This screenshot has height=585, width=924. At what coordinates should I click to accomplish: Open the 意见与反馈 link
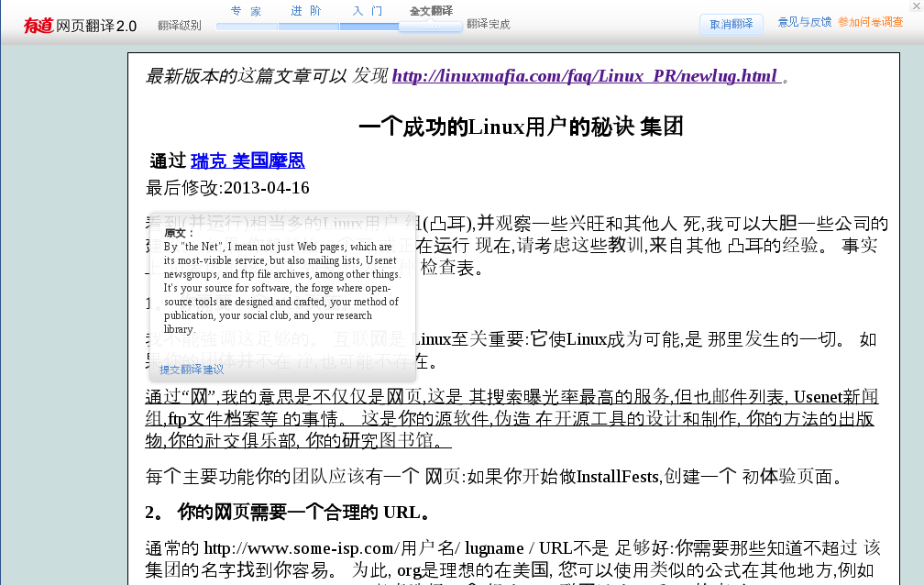point(805,22)
